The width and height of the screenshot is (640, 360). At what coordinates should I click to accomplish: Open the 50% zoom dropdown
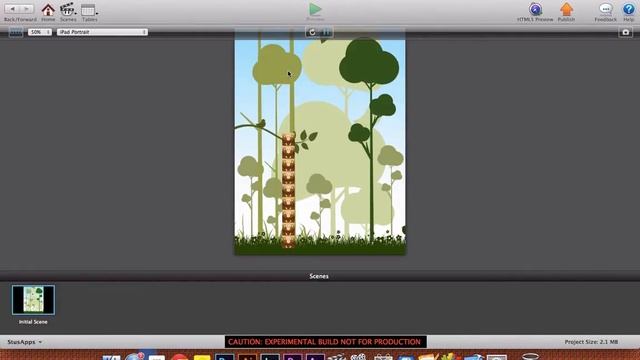(x=40, y=32)
